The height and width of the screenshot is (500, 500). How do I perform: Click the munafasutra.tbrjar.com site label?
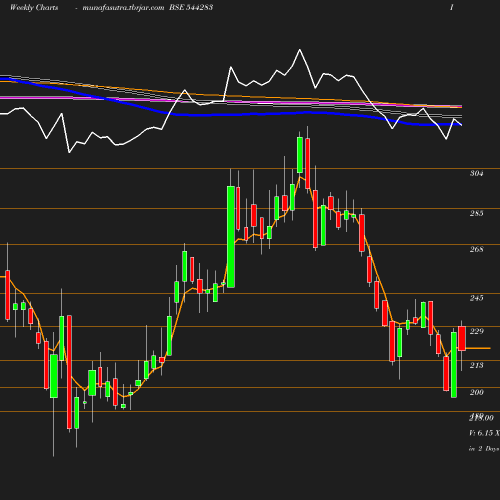pos(123,8)
